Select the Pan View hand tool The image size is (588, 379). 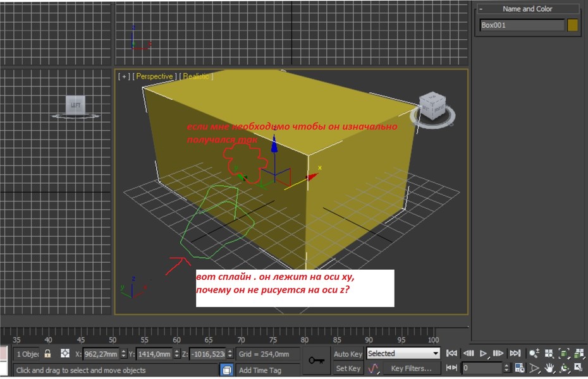click(549, 368)
